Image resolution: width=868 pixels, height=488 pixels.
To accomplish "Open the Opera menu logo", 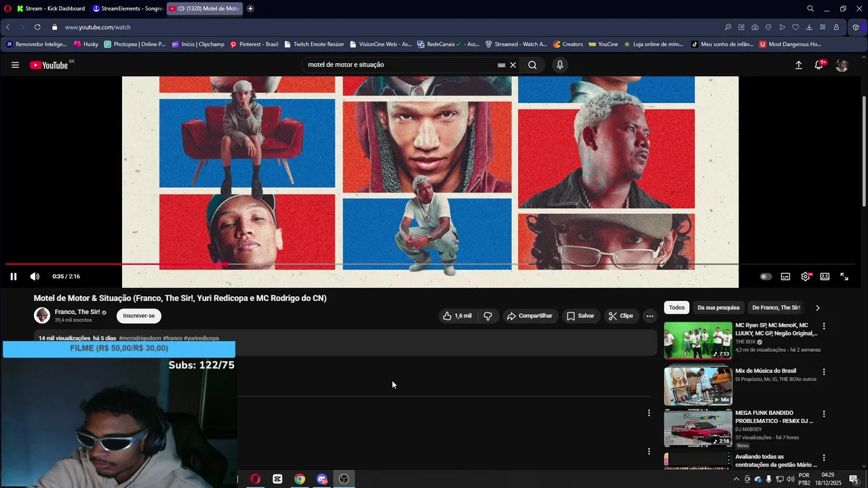I will click(7, 9).
